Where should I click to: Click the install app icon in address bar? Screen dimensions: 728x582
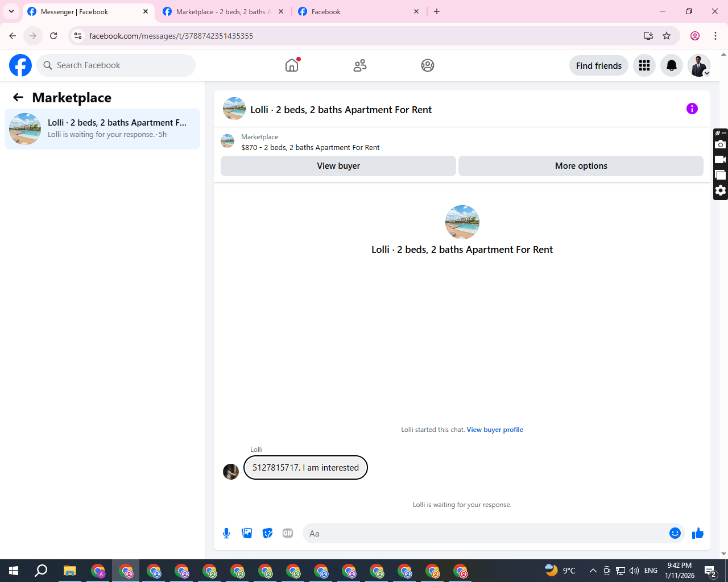pos(648,36)
